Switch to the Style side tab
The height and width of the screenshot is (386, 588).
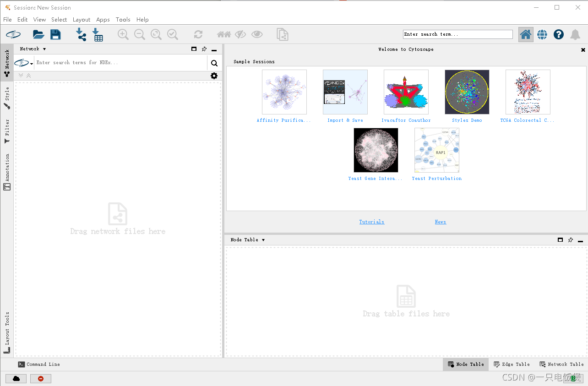click(x=7, y=98)
